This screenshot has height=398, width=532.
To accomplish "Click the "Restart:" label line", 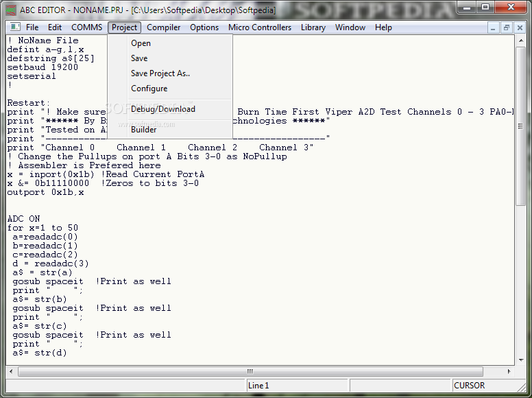I will point(29,103).
